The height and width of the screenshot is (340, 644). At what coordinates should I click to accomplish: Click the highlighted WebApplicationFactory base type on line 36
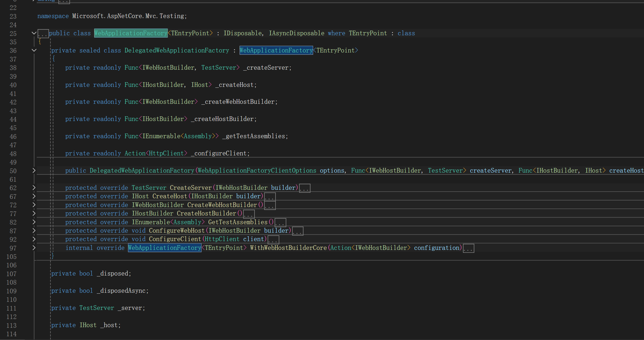coord(276,50)
